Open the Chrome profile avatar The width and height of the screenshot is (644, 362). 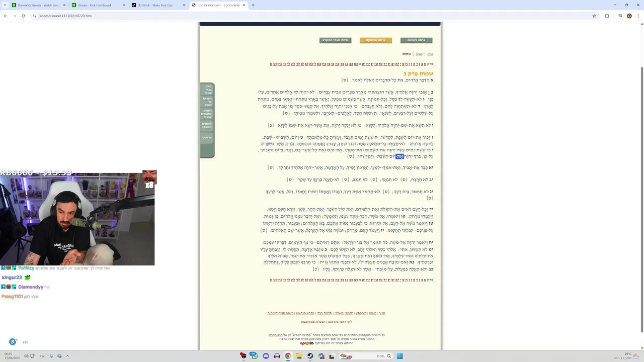pyautogui.click(x=629, y=16)
